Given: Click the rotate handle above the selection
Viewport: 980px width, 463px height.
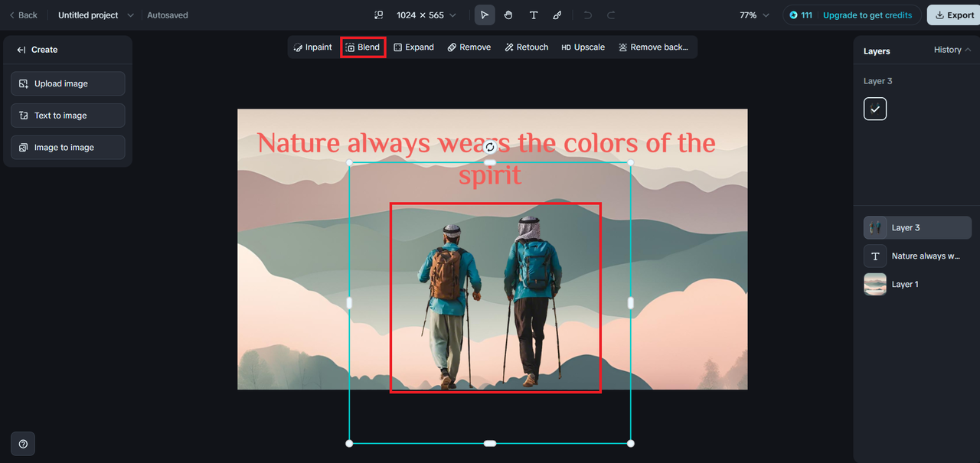Looking at the screenshot, I should point(490,147).
